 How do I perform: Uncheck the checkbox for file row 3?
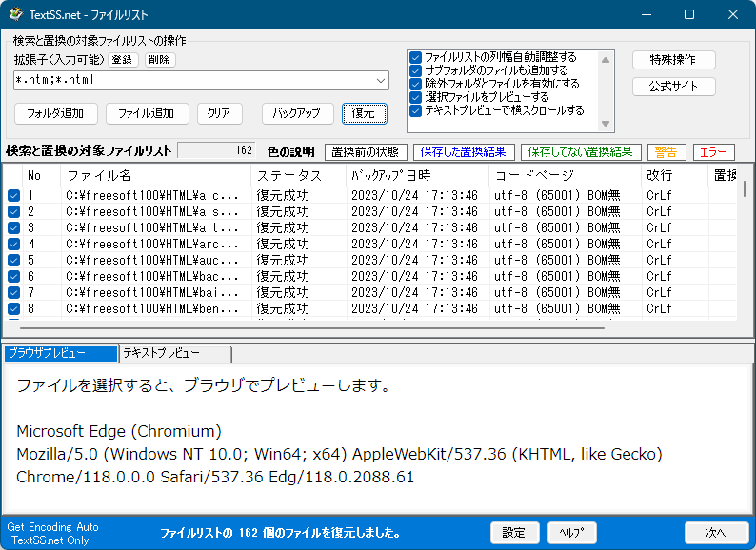[13, 227]
